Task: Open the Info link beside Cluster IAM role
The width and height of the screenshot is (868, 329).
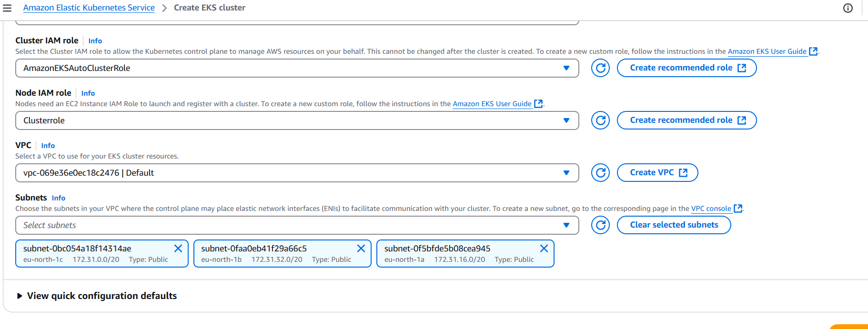Action: click(x=95, y=41)
